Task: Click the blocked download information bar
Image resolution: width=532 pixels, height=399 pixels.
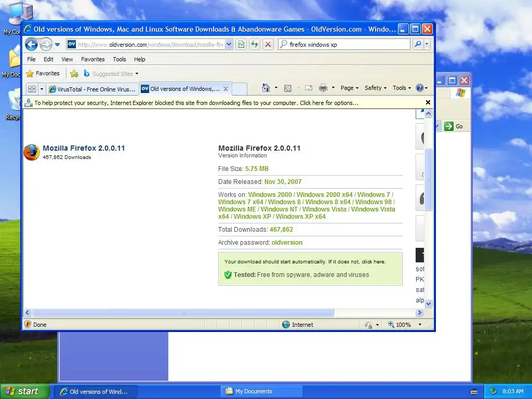Action: [x=224, y=103]
